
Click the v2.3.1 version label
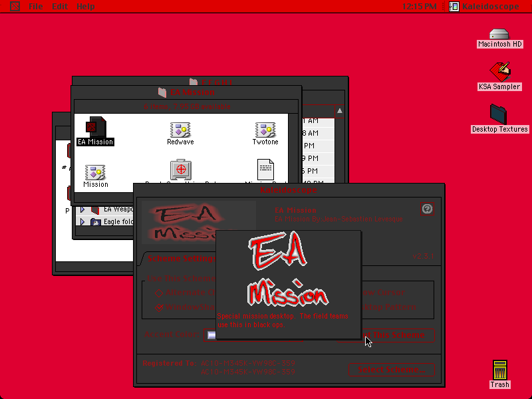coord(423,256)
